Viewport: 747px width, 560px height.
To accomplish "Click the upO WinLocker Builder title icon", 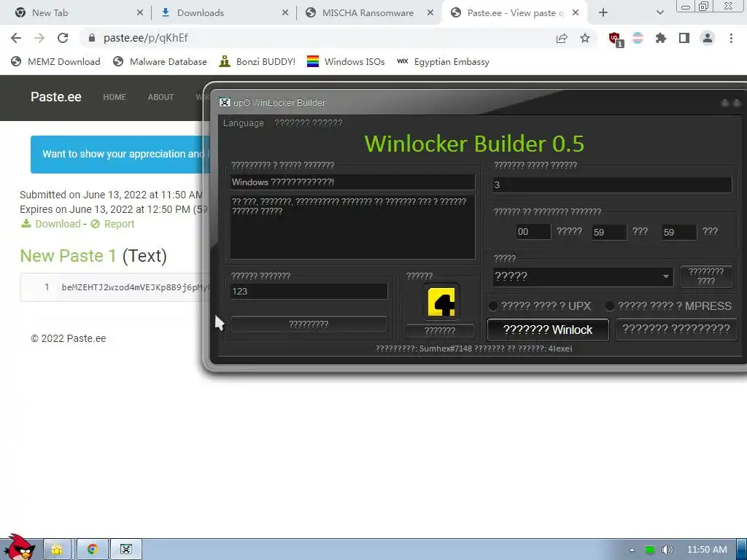I will coord(225,102).
